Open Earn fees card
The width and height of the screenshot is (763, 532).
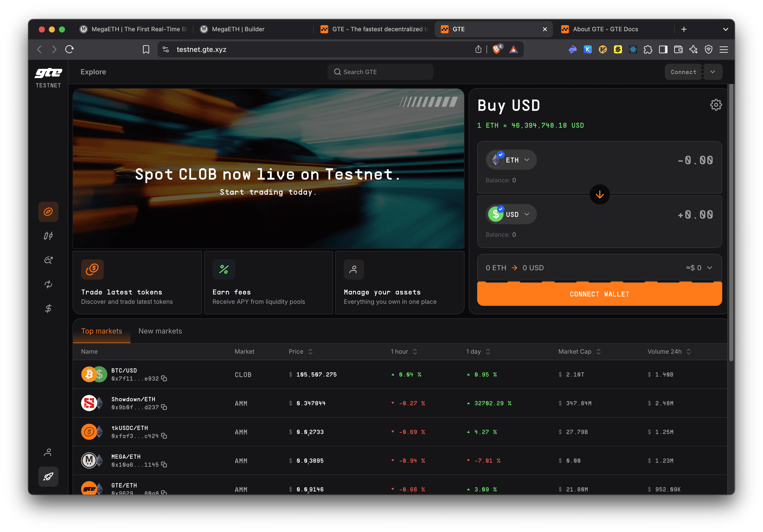click(268, 283)
